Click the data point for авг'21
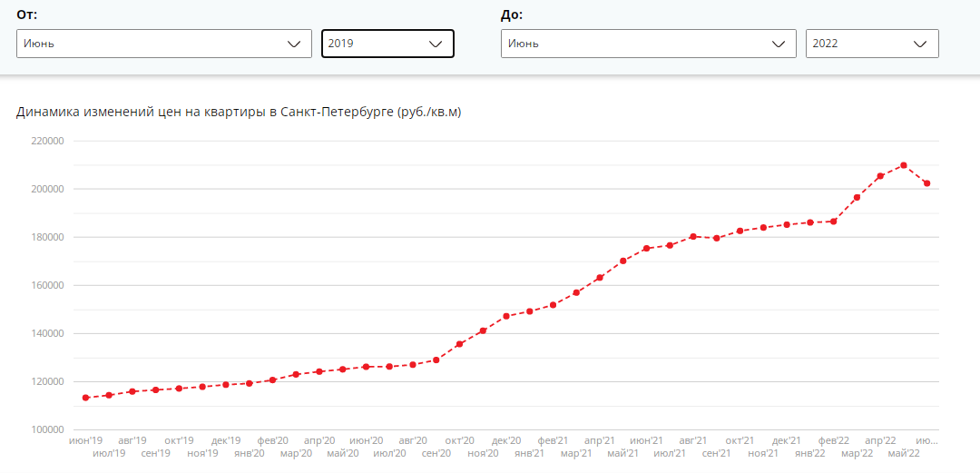The width and height of the screenshot is (980, 473). coord(693,236)
